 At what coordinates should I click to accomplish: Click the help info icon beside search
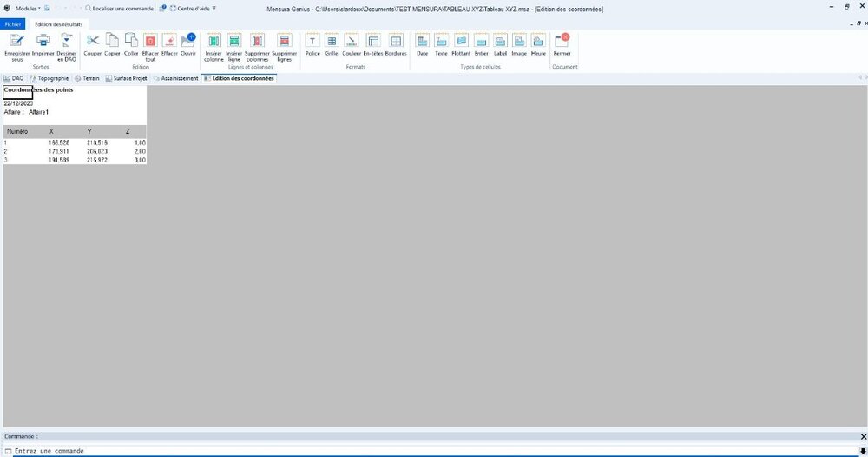click(163, 9)
